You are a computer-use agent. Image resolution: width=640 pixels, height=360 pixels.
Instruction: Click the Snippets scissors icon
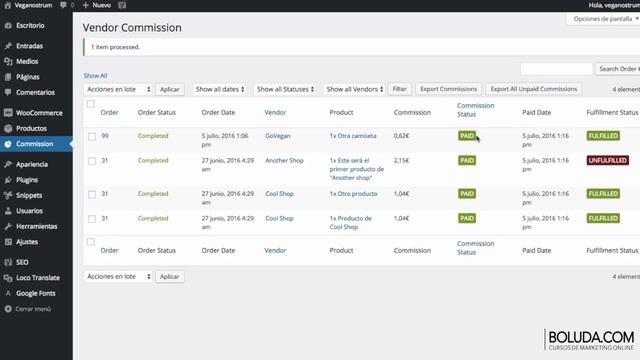coord(8,195)
